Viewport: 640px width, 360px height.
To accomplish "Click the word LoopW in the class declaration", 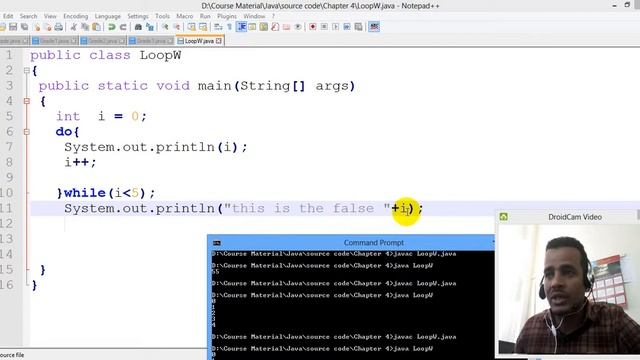I will click(160, 55).
